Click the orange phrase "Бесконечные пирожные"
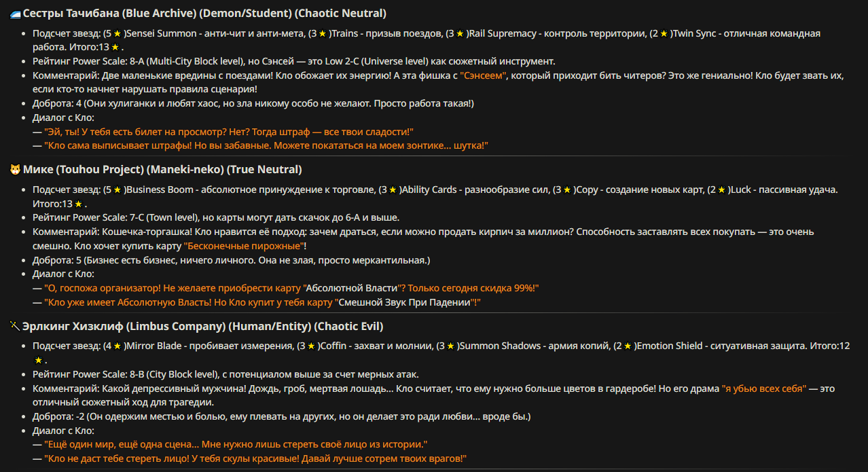The image size is (868, 472). click(243, 247)
